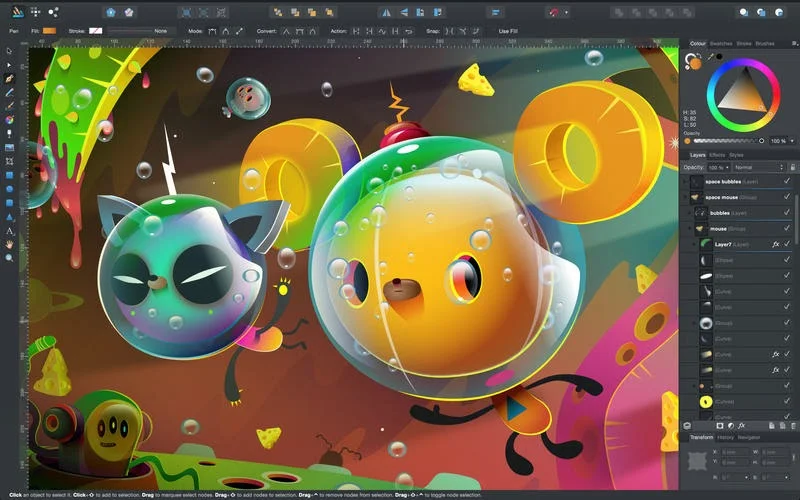Toggle visibility of space bubbles layer
The width and height of the screenshot is (800, 500).
pos(787,181)
